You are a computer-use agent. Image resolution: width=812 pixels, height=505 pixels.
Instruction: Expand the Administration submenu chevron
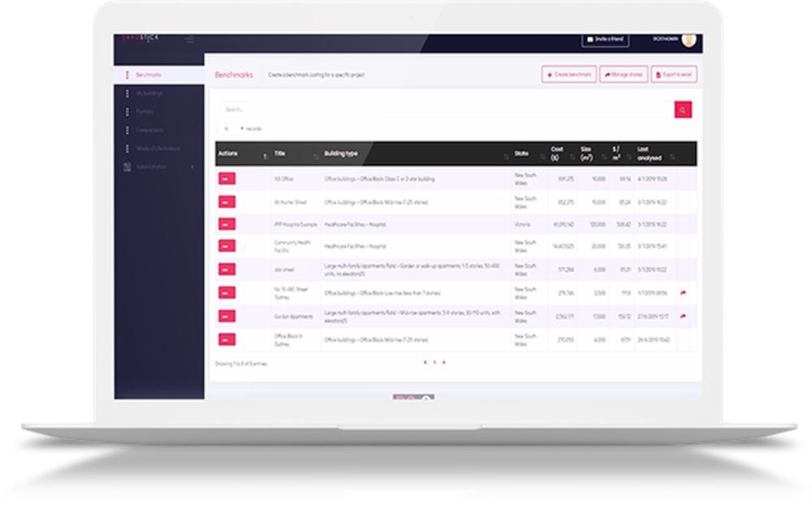coord(192,167)
